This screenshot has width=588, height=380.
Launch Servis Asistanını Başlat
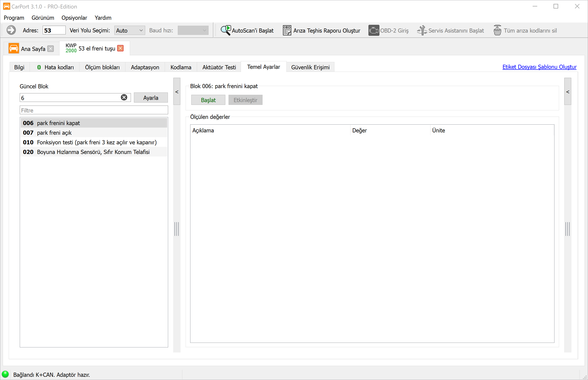[x=450, y=30]
